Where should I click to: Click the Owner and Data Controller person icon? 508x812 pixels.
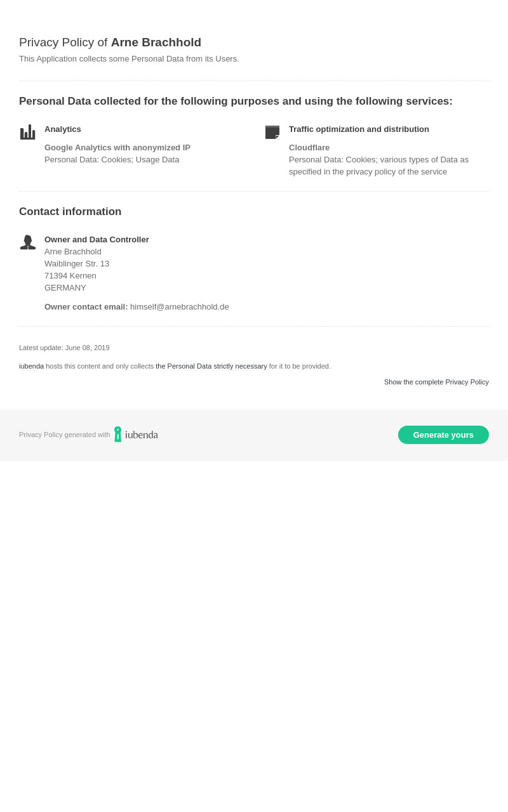28,242
